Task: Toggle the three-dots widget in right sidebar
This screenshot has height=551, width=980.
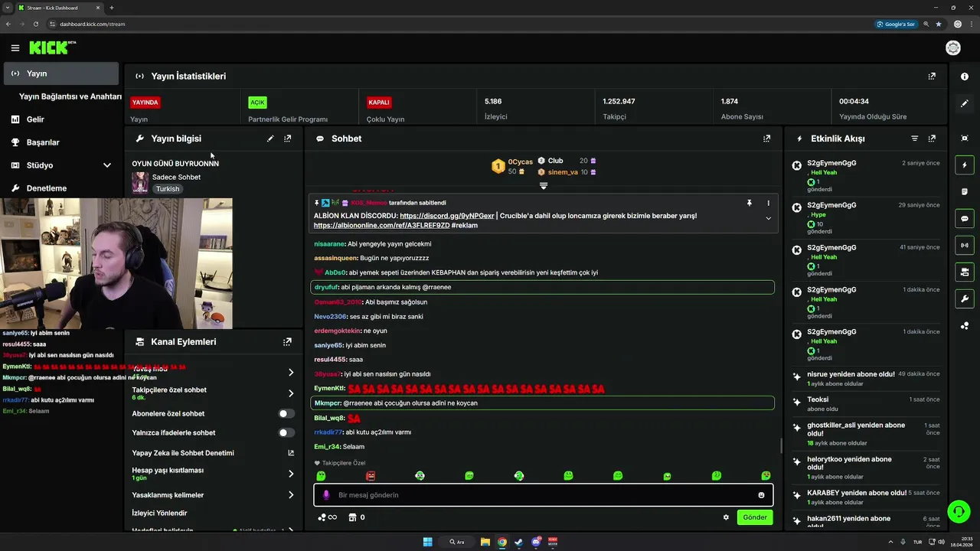Action: [965, 325]
